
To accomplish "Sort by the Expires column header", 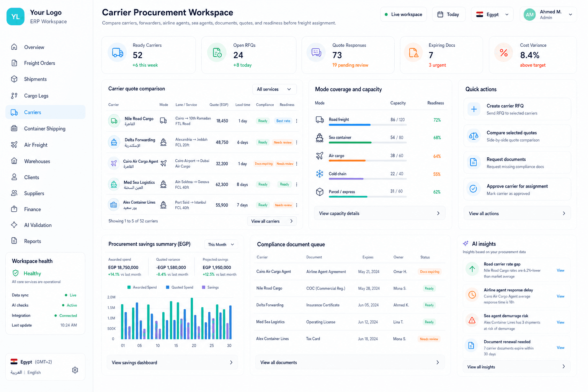I will coord(368,257).
